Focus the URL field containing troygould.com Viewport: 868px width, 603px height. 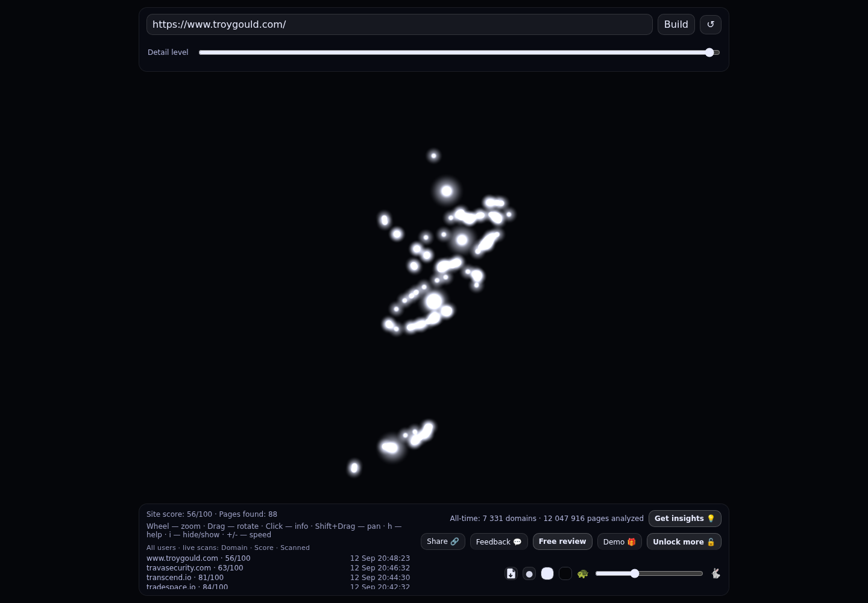point(400,25)
